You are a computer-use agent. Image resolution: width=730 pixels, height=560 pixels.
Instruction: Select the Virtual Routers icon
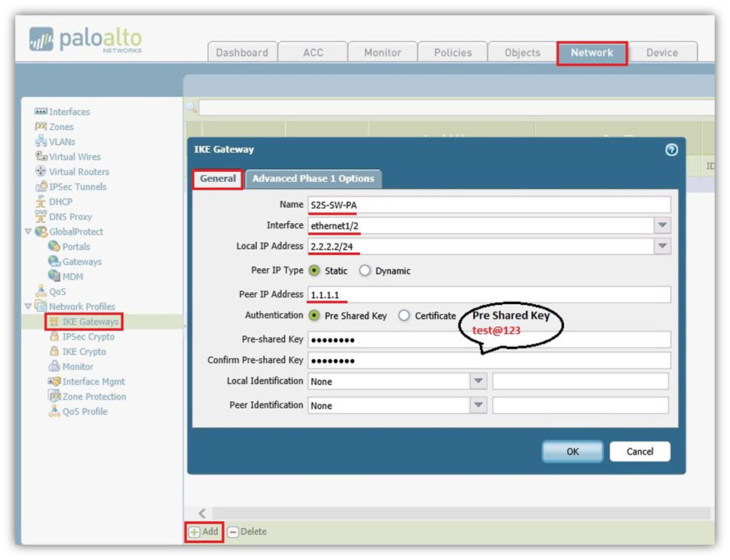point(41,172)
